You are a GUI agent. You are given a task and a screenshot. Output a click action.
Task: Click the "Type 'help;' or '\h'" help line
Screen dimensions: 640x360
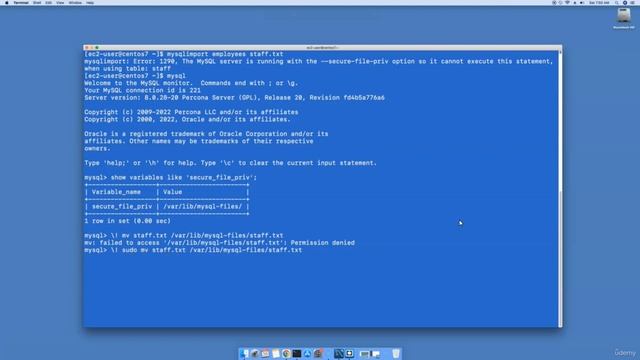[230, 163]
